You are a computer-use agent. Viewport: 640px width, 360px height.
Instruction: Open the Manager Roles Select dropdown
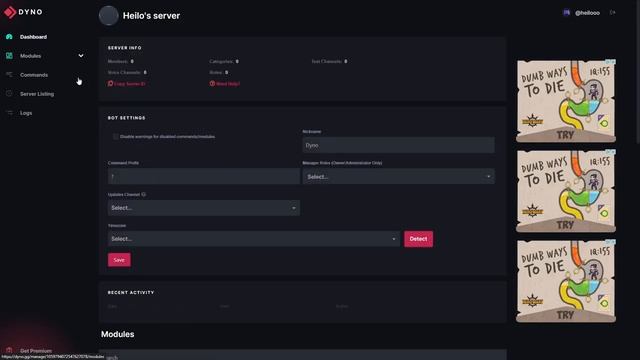(x=398, y=176)
